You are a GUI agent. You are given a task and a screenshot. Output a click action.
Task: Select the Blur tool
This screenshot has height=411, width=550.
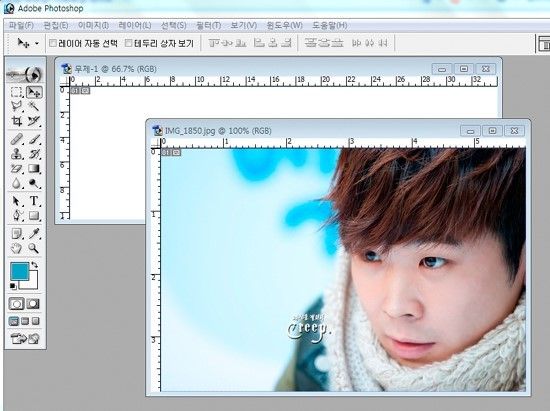click(x=16, y=183)
